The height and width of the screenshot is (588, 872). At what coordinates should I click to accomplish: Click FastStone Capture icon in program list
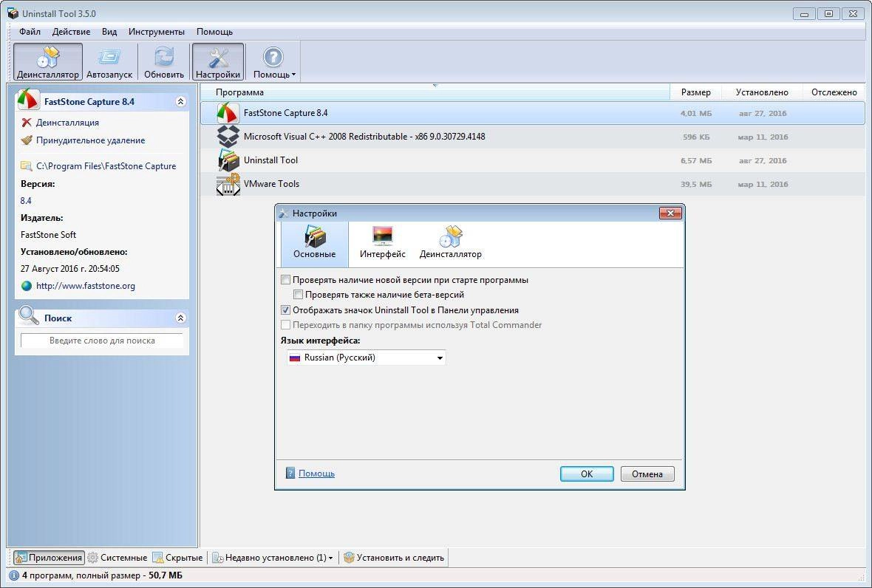[x=228, y=113]
